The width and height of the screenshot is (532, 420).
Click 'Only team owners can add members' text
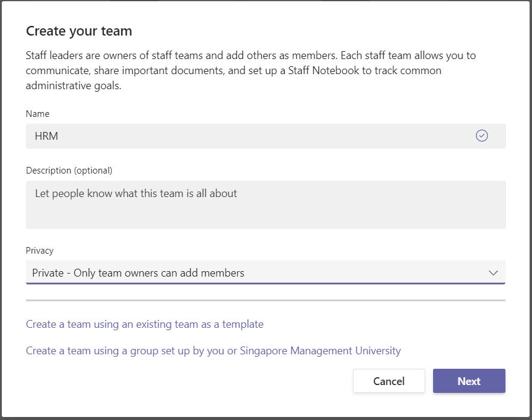pos(159,273)
